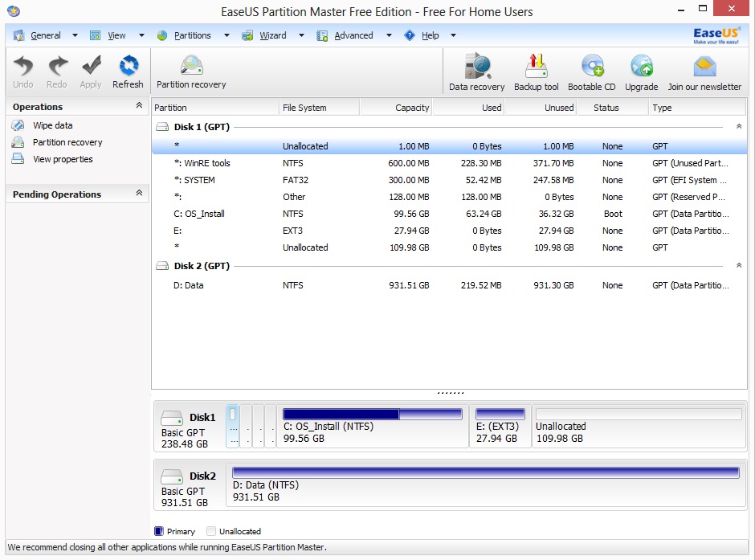
Task: Sort by the Capacity column header
Action: 396,108
